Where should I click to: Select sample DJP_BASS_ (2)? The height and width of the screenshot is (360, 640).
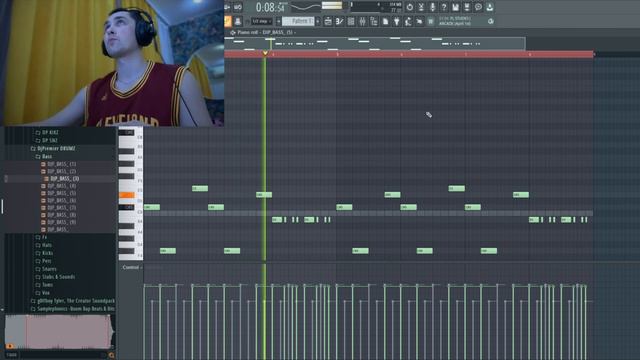pos(58,171)
